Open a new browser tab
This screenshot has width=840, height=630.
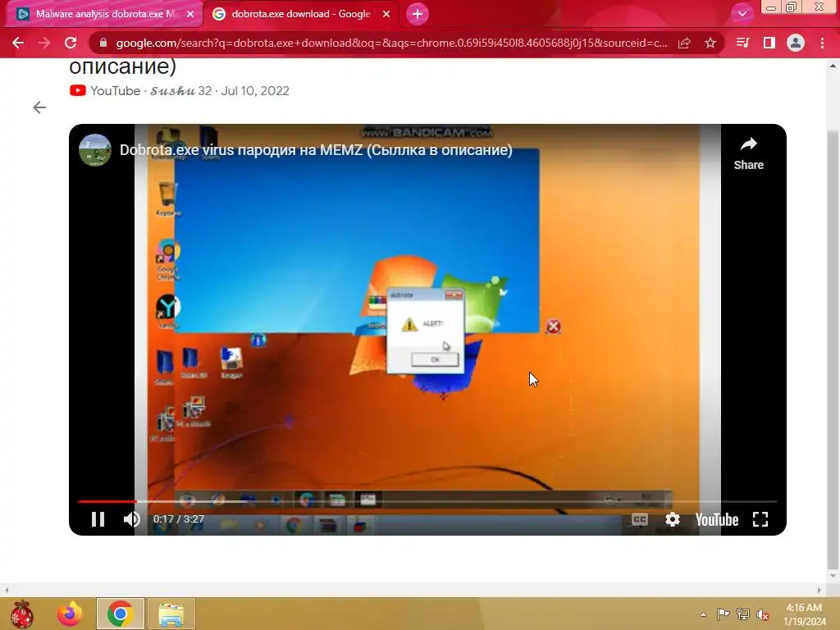point(418,14)
